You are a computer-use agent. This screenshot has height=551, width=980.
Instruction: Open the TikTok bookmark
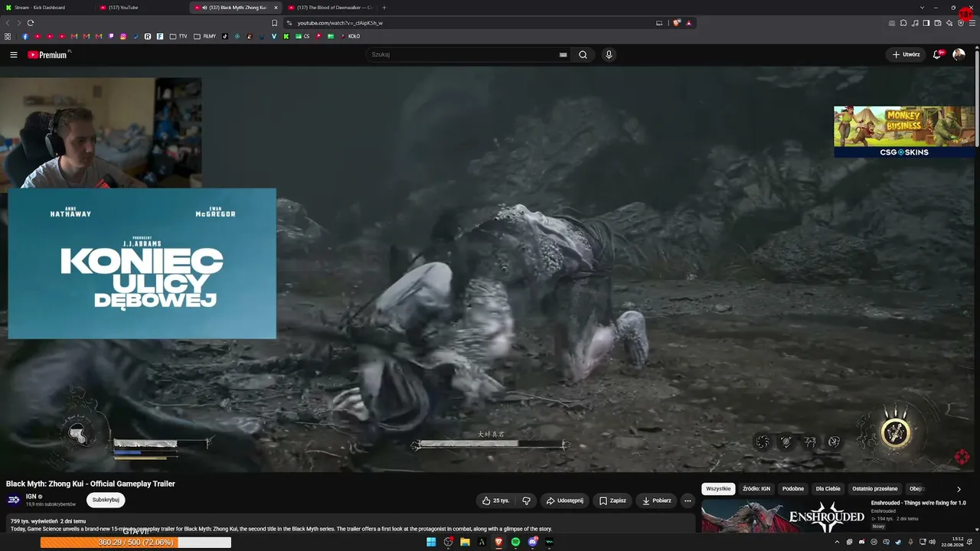(225, 36)
